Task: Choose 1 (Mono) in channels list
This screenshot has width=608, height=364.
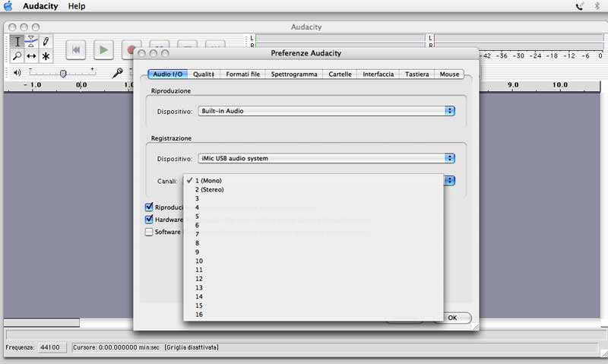Action: (x=313, y=181)
